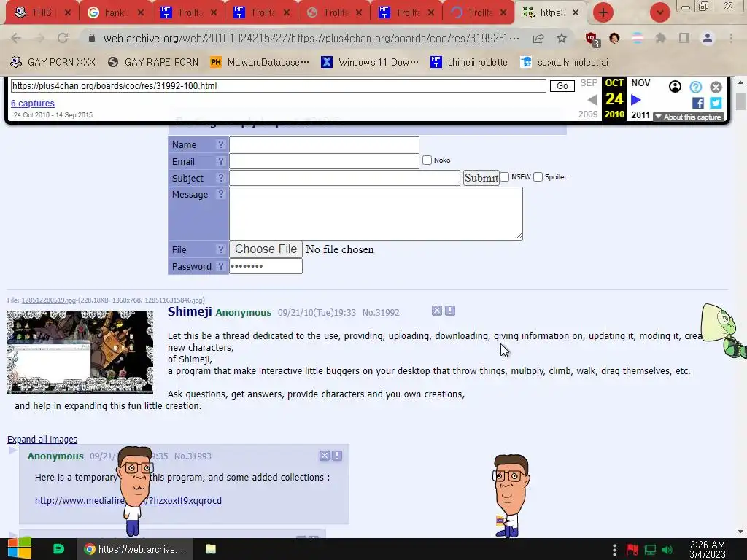
Task: Enable the Spoiler checkbox
Action: pyautogui.click(x=538, y=176)
